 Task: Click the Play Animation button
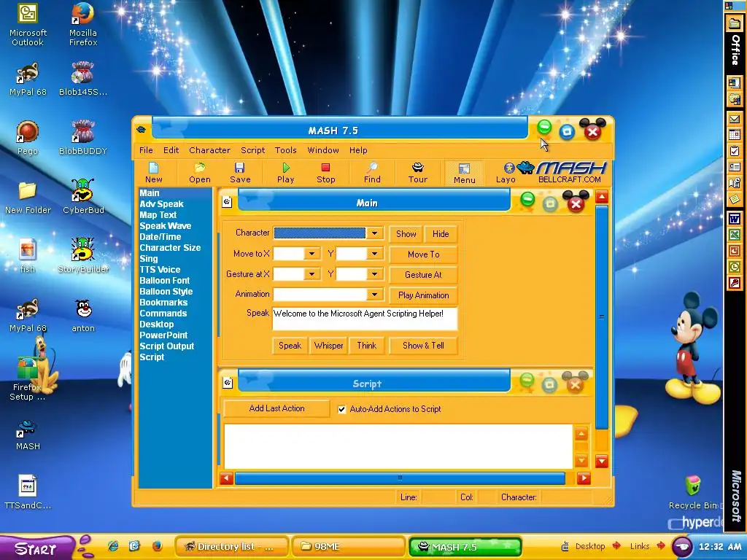click(424, 295)
